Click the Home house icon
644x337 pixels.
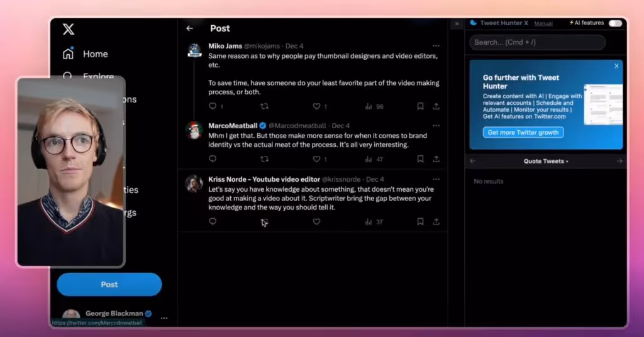coord(68,54)
